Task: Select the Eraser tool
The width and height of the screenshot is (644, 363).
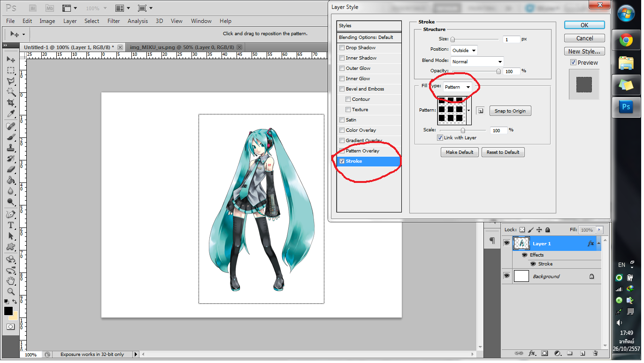Action: [10, 170]
